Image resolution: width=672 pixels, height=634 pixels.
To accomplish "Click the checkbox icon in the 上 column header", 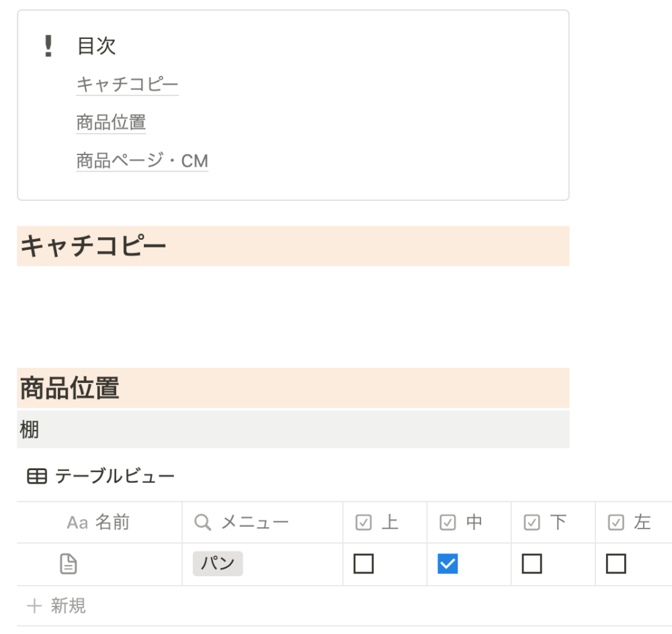I will click(x=364, y=523).
